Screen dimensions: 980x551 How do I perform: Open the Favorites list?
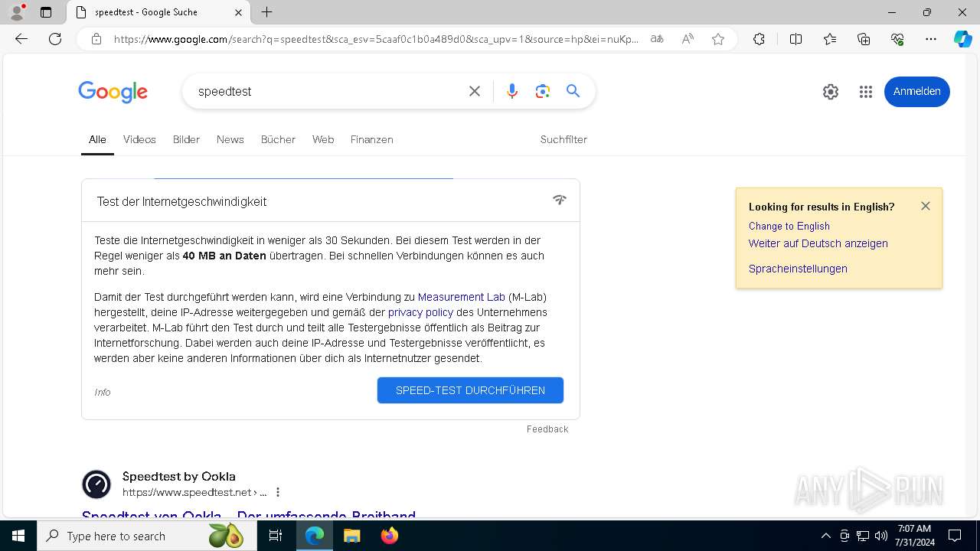pyautogui.click(x=830, y=39)
